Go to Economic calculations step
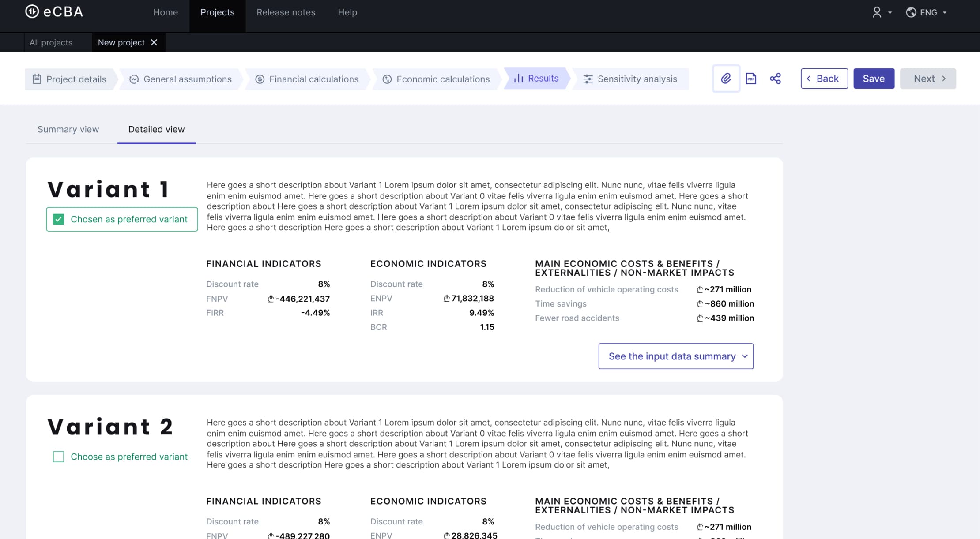Viewport: 980px width, 539px height. pos(436,79)
